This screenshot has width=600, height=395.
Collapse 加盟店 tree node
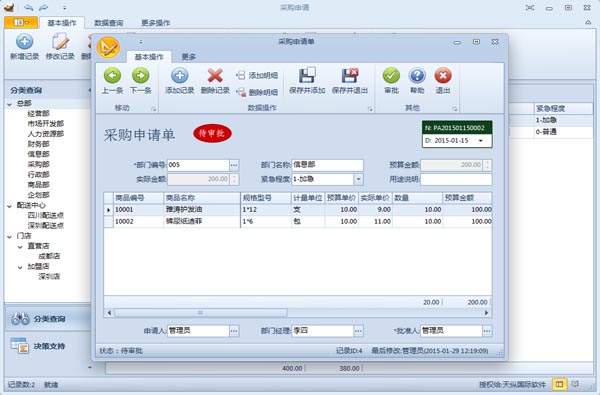[20, 267]
